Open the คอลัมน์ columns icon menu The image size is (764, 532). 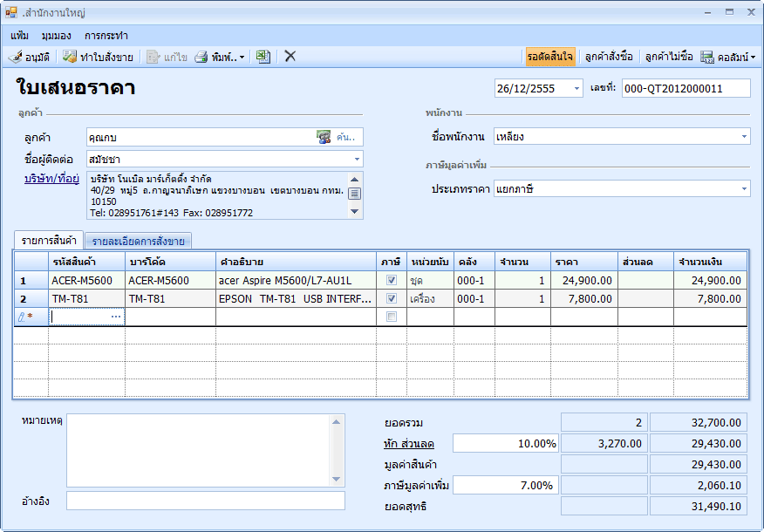(x=707, y=57)
